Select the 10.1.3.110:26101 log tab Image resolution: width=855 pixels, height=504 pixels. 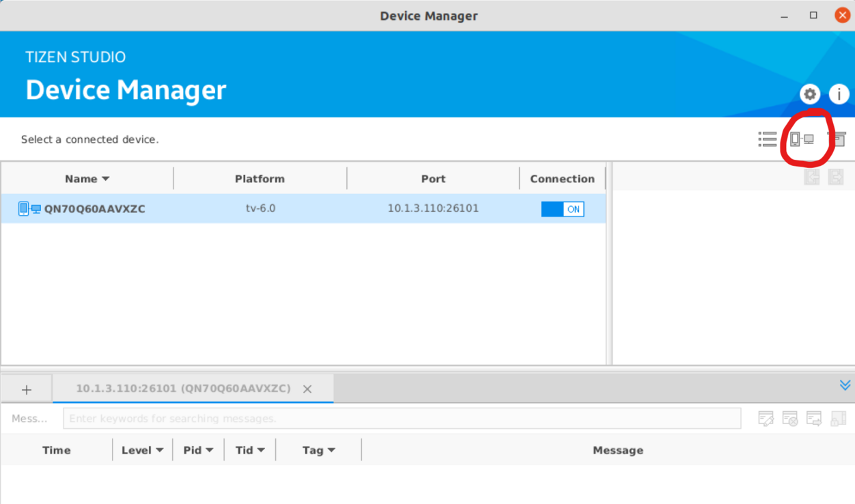[x=183, y=389]
